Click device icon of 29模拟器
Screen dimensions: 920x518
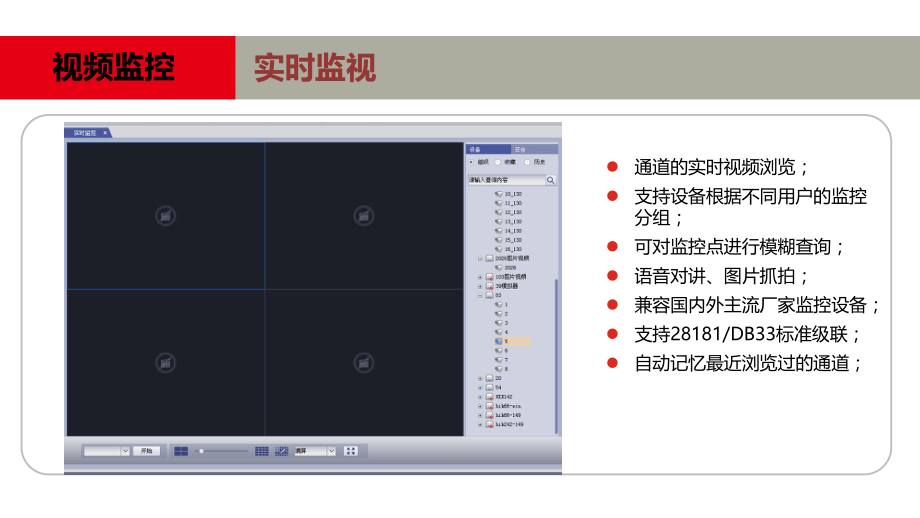(489, 286)
